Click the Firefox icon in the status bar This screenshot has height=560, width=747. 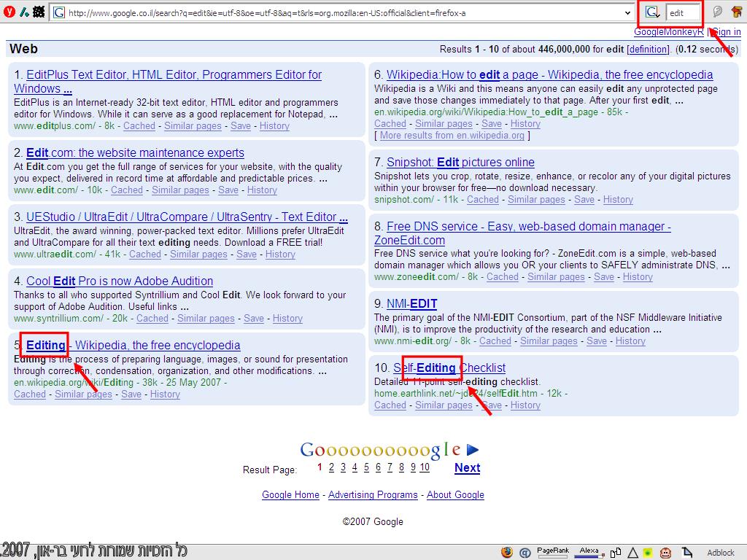click(x=507, y=552)
